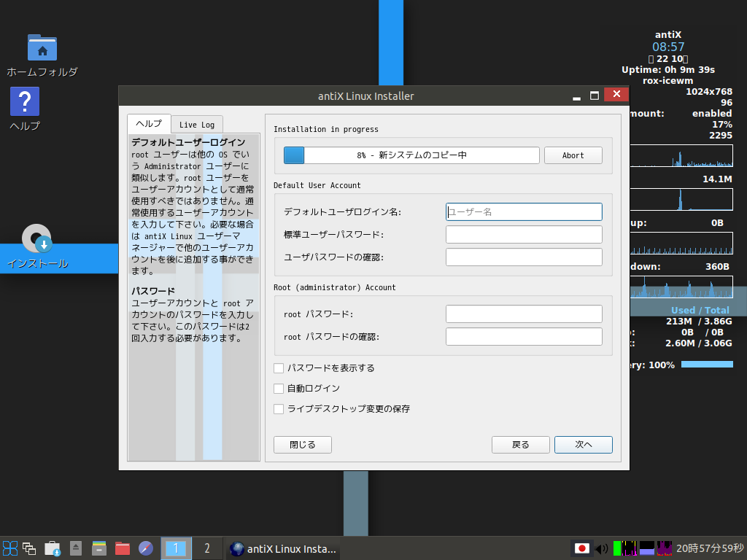Enable パスワードを表示する checkbox

(279, 368)
